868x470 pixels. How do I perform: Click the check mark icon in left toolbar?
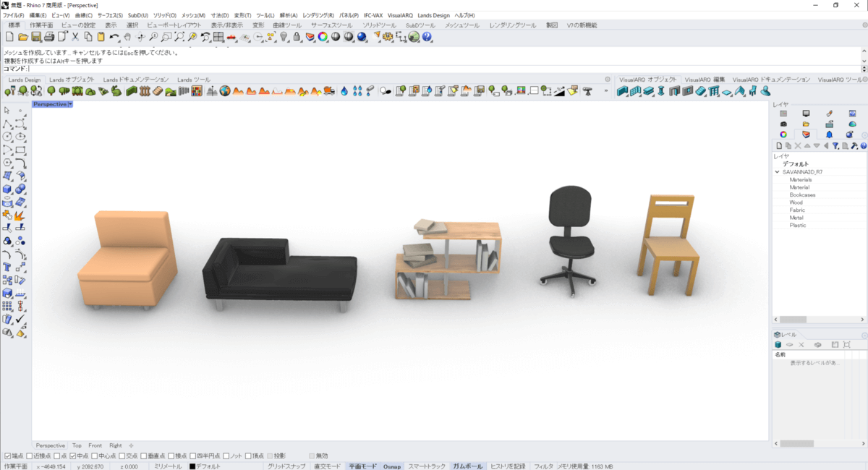click(20, 319)
